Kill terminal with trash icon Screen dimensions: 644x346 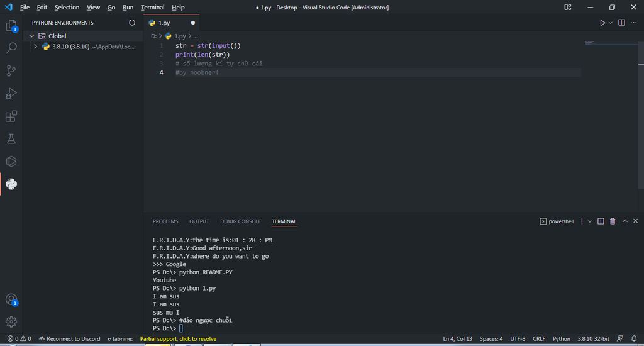coord(613,221)
